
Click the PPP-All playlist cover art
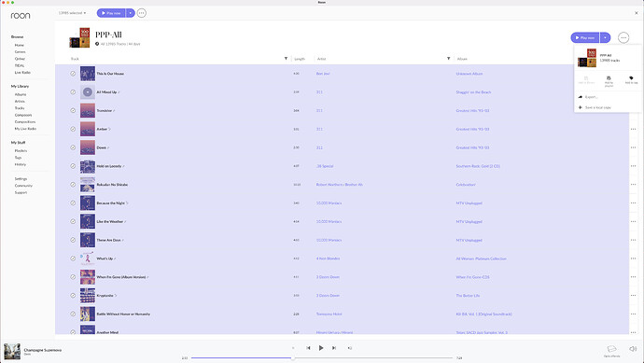79,37
